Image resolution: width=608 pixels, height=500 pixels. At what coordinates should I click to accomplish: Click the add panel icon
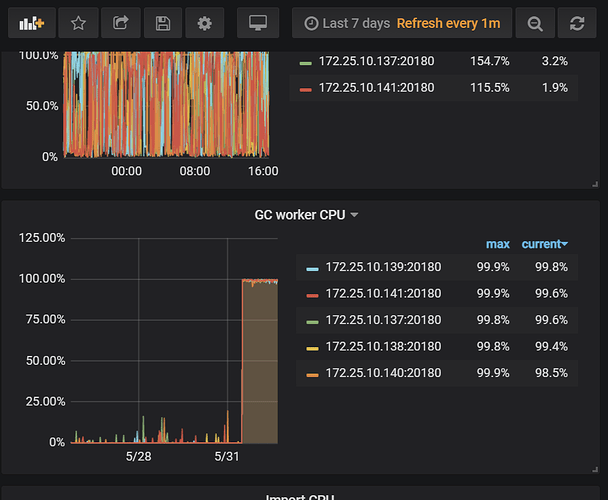[x=30, y=22]
